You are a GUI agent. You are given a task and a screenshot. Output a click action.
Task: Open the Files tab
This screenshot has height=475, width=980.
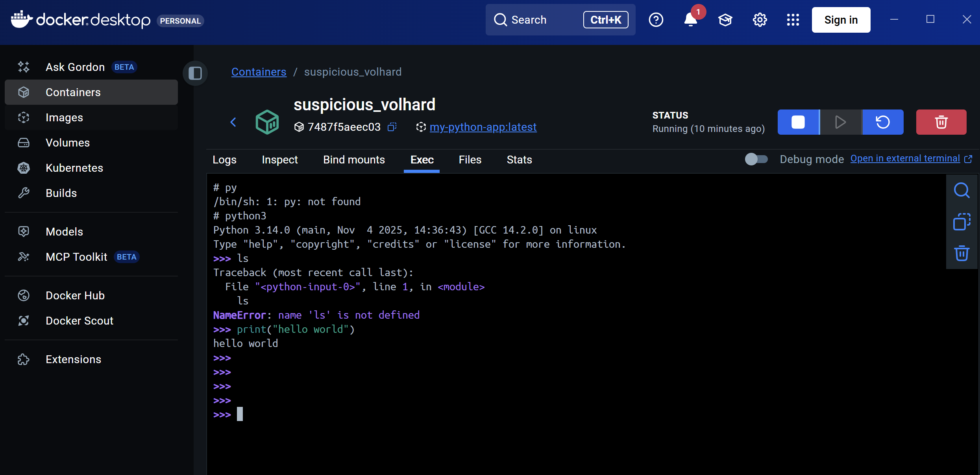(470, 160)
